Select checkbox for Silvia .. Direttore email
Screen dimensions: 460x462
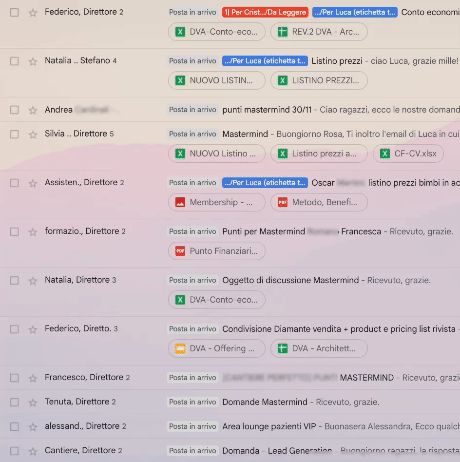tap(14, 134)
